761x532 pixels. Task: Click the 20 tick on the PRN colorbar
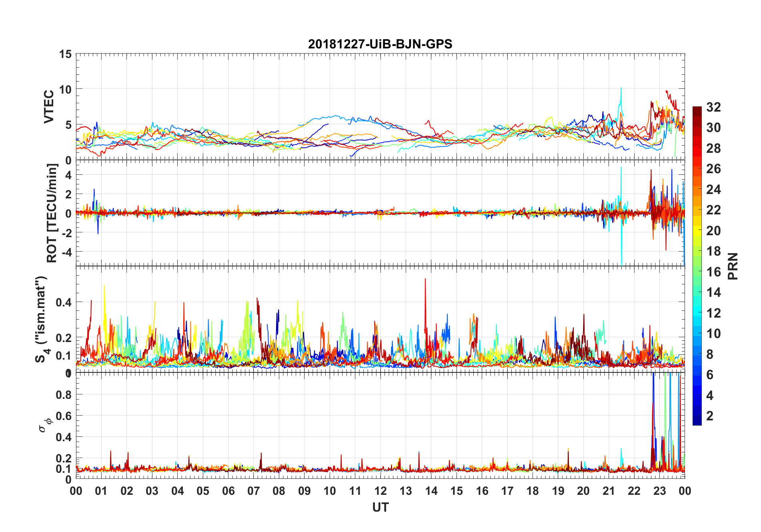[x=714, y=230]
